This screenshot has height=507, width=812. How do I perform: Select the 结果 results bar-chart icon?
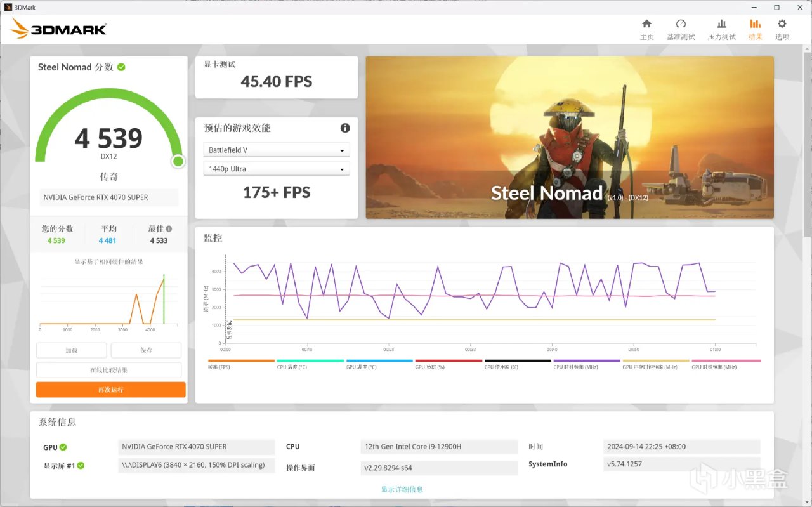[x=755, y=24]
